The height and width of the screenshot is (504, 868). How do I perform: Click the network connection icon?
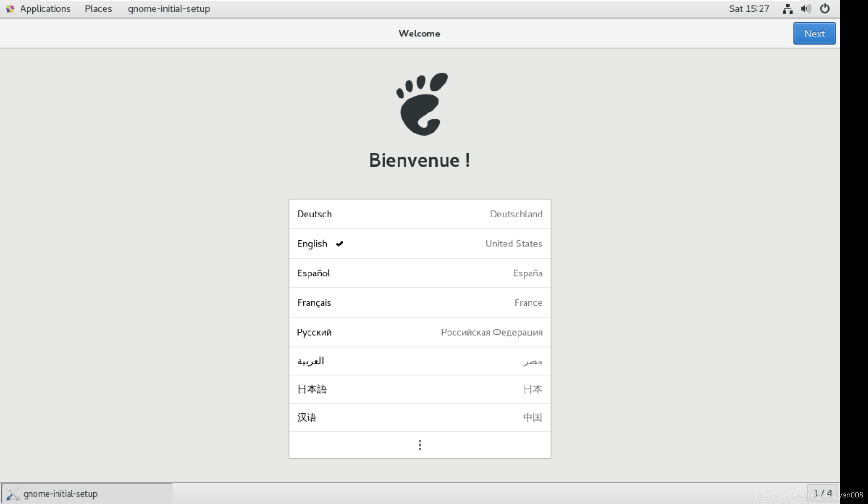click(788, 8)
